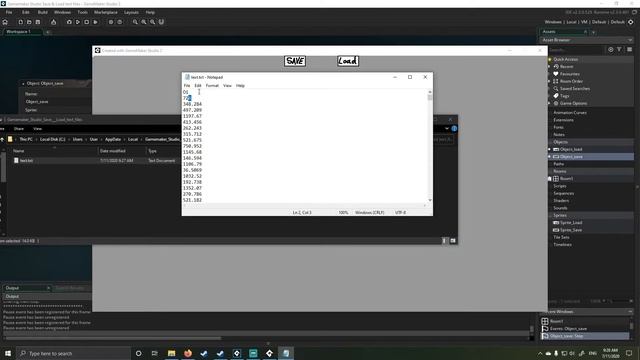
Task: Open Notepad Edit menu
Action: [198, 86]
